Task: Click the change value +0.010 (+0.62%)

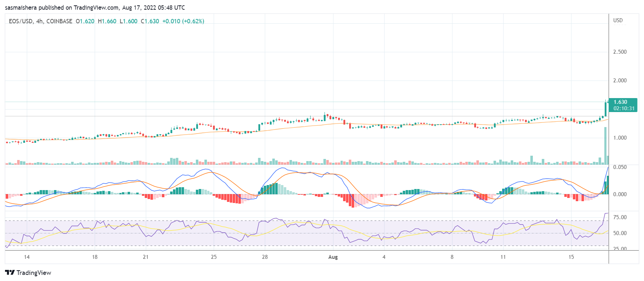Action: click(183, 21)
